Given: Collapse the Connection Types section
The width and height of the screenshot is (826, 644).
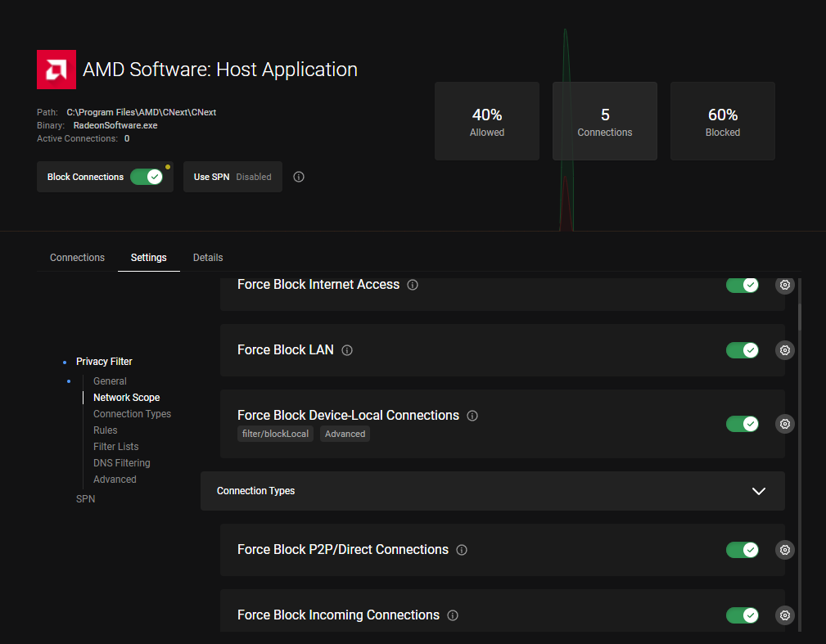Looking at the screenshot, I should [x=758, y=491].
